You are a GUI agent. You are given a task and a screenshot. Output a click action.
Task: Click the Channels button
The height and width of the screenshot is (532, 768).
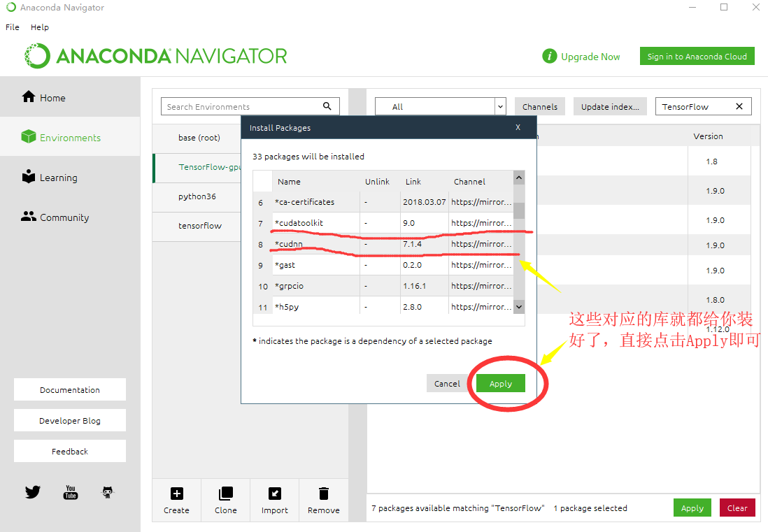click(x=540, y=107)
